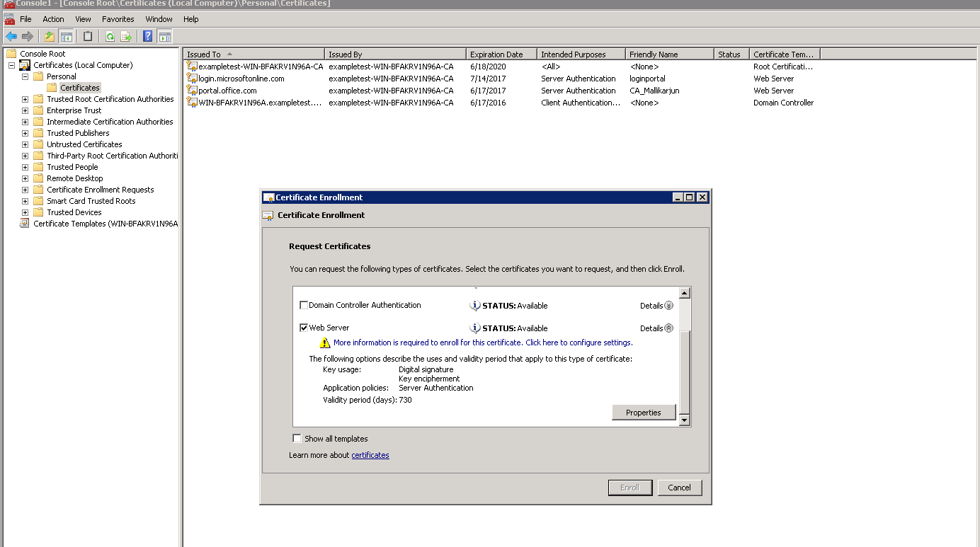Viewport: 980px width, 547px height.
Task: Open Help via blue question mark icon
Action: click(148, 36)
